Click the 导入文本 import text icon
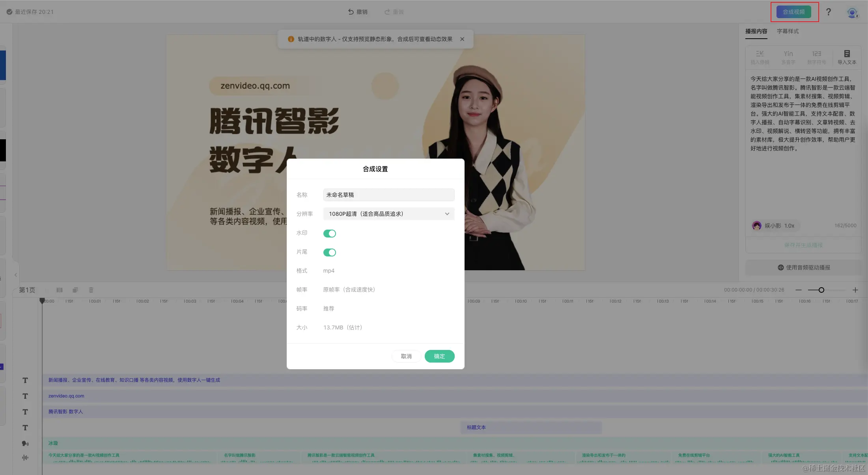The width and height of the screenshot is (868, 475). [847, 57]
